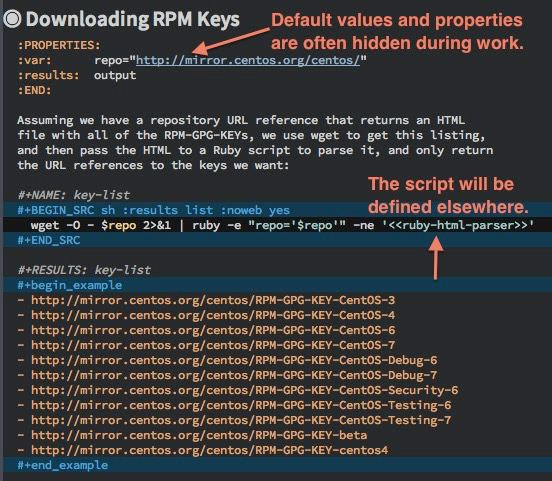Click the wget command source line
The width and height of the screenshot is (552, 481).
(282, 225)
